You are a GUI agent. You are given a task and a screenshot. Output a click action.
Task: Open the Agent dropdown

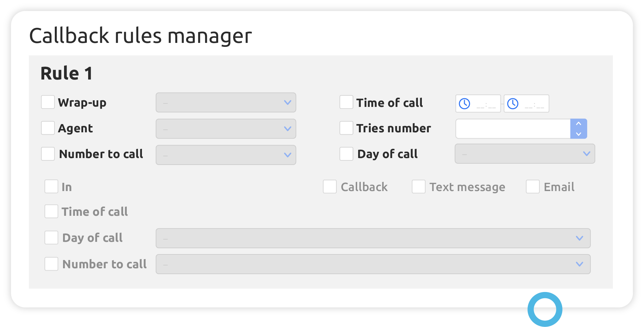[x=226, y=128]
